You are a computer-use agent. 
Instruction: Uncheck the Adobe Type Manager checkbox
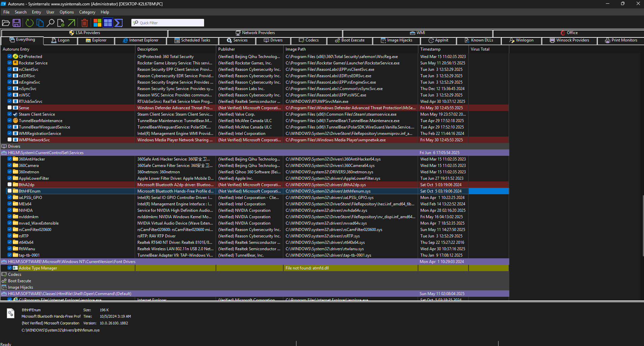coord(9,268)
